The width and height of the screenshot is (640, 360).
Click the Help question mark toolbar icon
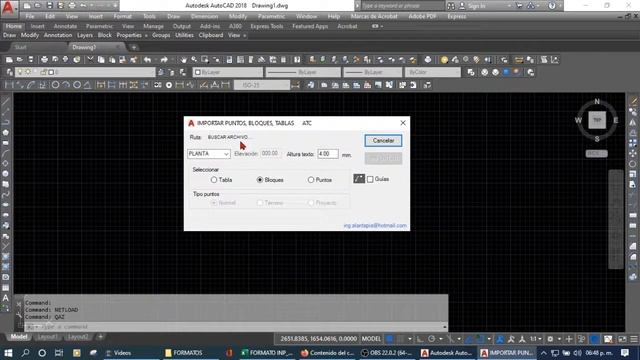(x=297, y=60)
